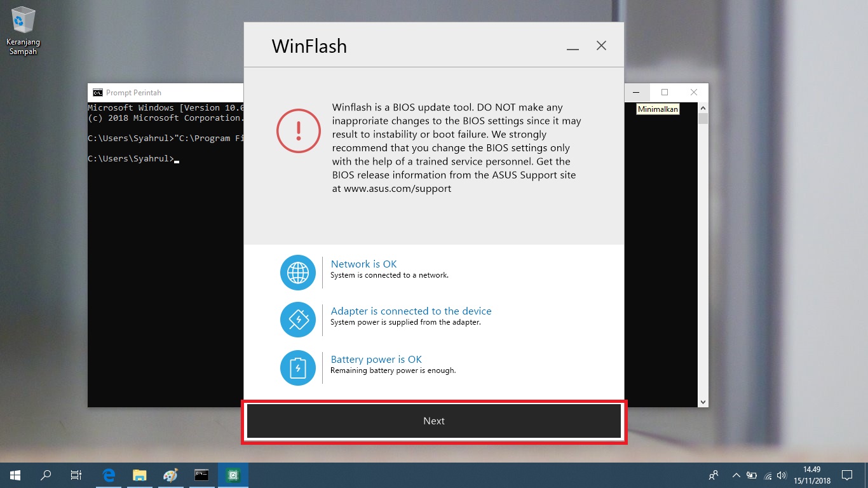Open Paint from the taskbar

[170, 475]
